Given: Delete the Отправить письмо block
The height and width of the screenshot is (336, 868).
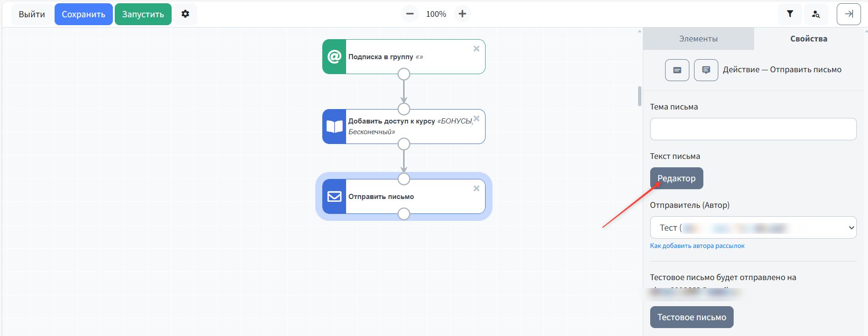Looking at the screenshot, I should [x=476, y=189].
